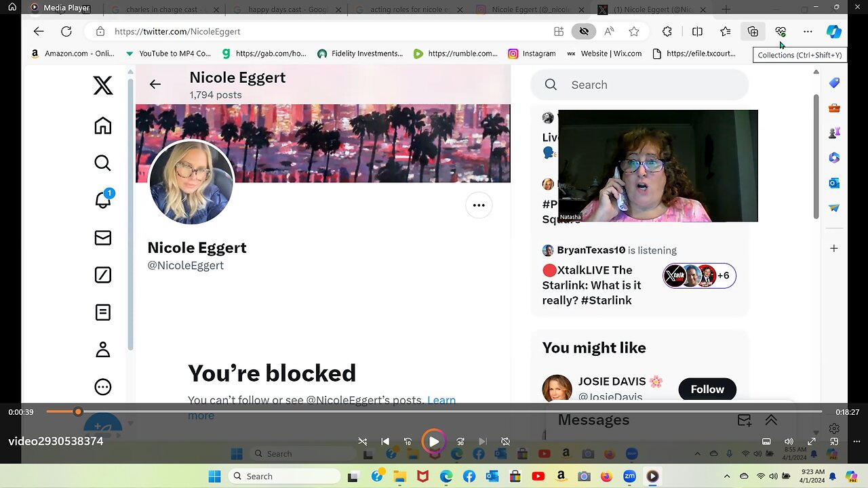Image resolution: width=868 pixels, height=488 pixels.
Task: Click the volume speaker icon in Media Player
Action: click(x=789, y=441)
